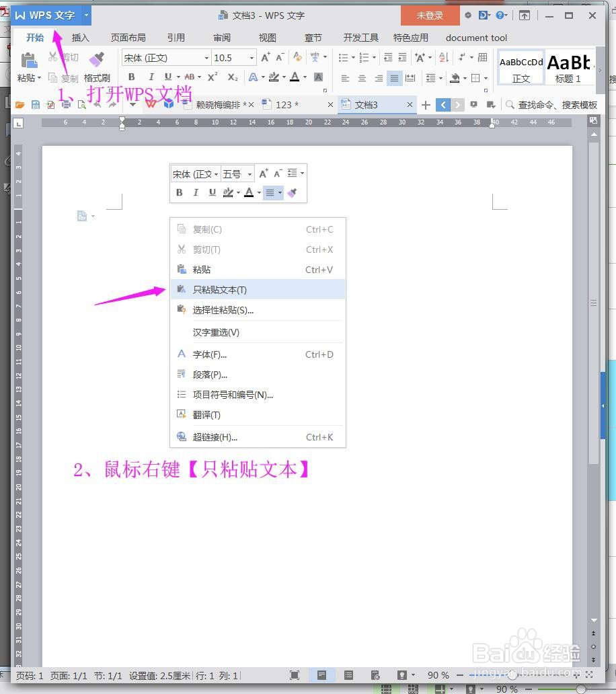Switch to web layout view in status bar
616x694 pixels.
pos(375,675)
